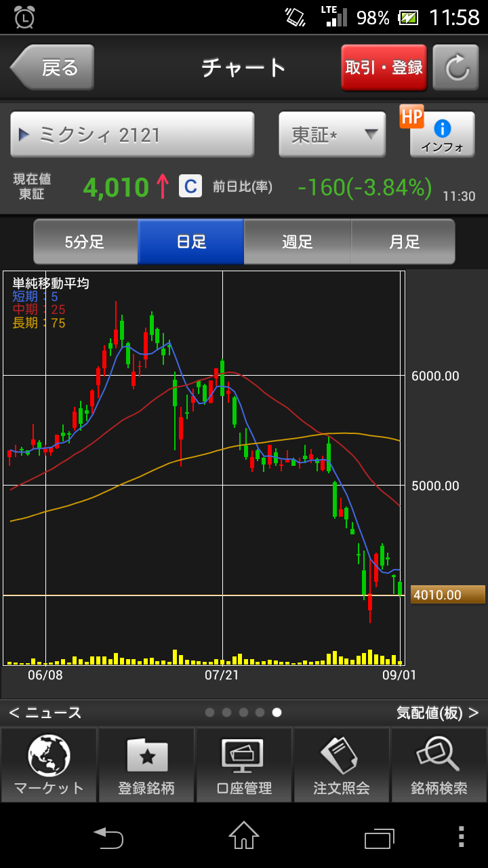
Task: Tap the 中期:25 moving average label
Action: tap(39, 310)
